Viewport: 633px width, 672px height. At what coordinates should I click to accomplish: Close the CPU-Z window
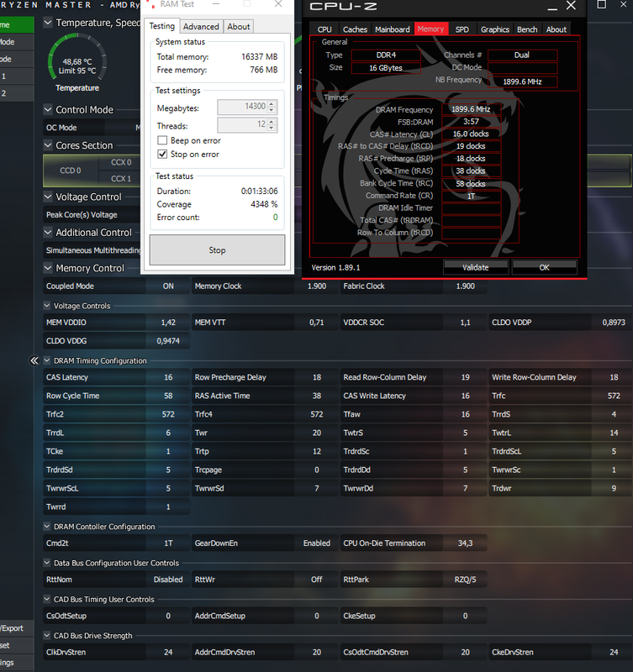click(x=571, y=6)
